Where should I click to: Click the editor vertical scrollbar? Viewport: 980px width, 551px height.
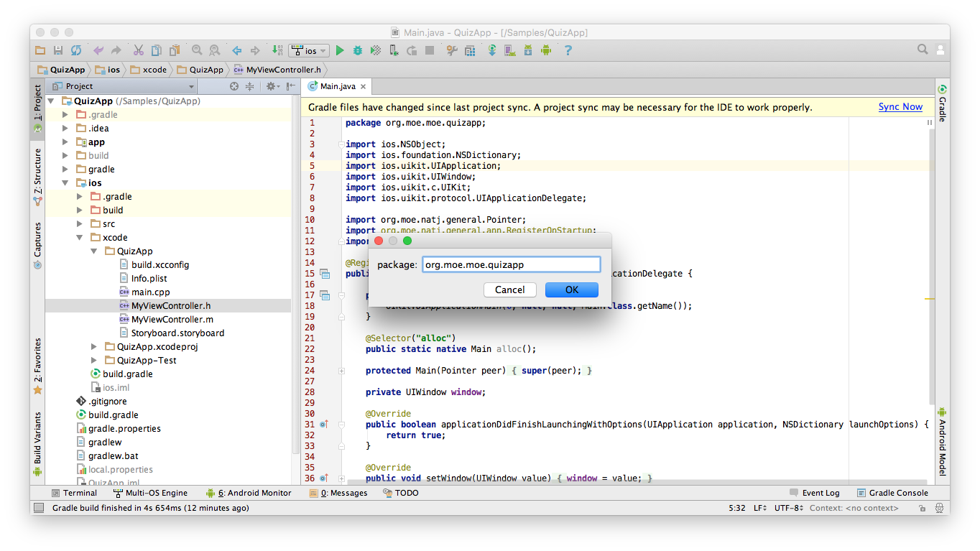click(931, 266)
